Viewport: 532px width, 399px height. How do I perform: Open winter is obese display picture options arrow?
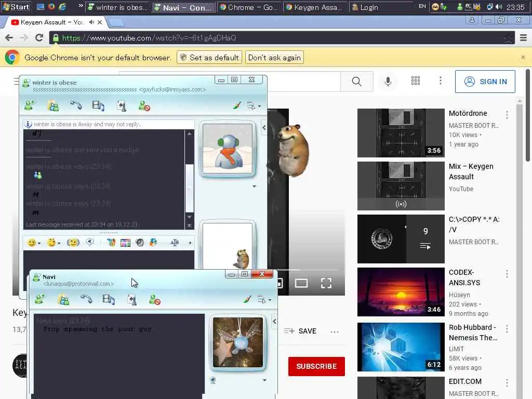pos(255,187)
